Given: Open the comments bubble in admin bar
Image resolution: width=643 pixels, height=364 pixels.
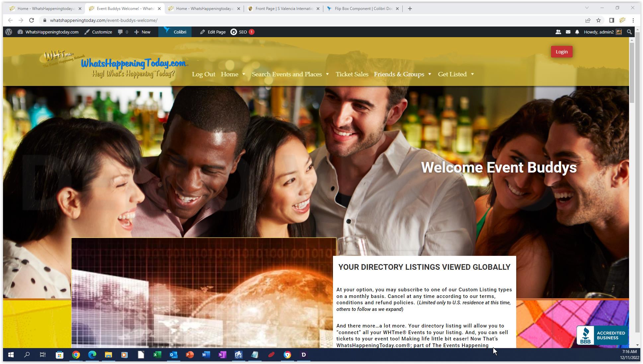Looking at the screenshot, I should [123, 32].
